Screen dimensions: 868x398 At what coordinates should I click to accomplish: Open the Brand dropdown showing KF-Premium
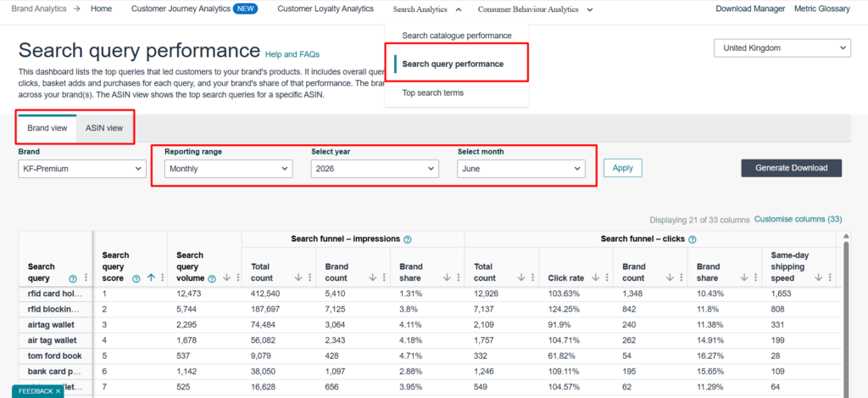click(82, 169)
